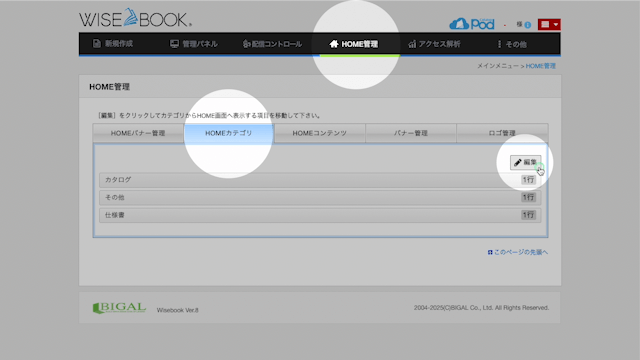Click the 1行 badge on the カタログ row

click(528, 180)
